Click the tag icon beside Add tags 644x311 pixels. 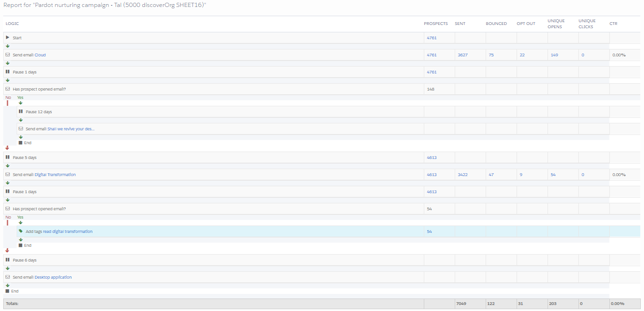click(x=21, y=231)
